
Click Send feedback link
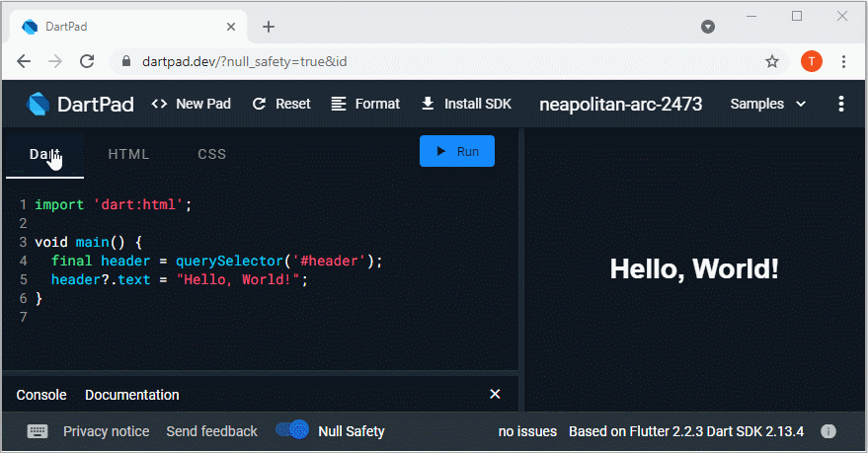point(211,431)
